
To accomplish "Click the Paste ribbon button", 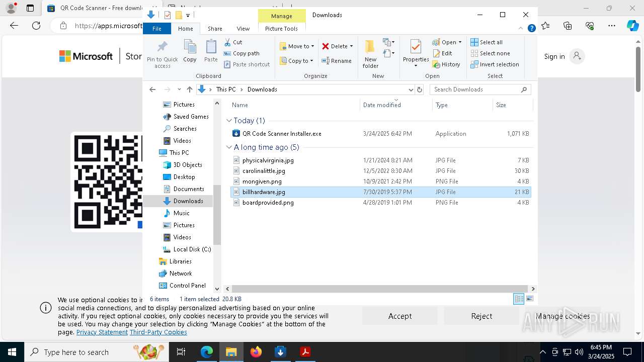I will [211, 51].
